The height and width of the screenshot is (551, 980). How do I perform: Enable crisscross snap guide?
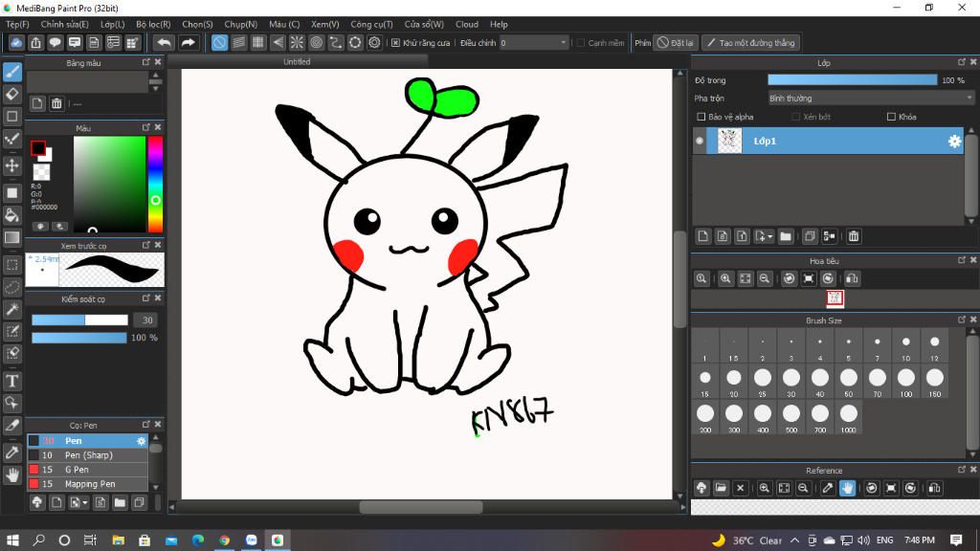click(x=258, y=42)
